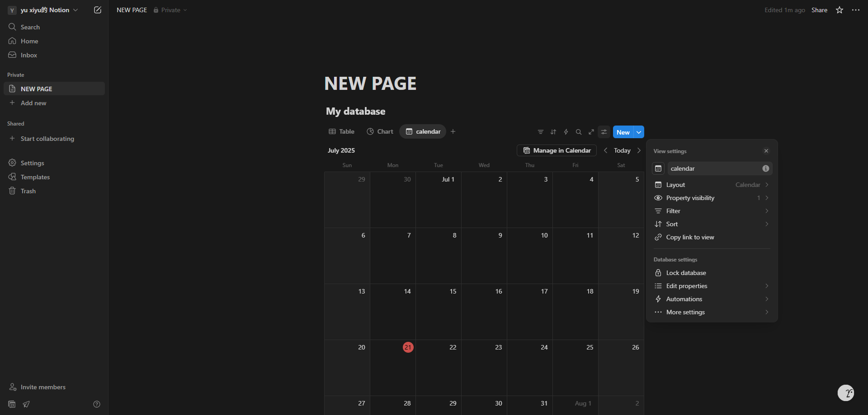Open More settings submenu
The width and height of the screenshot is (868, 415).
point(712,312)
